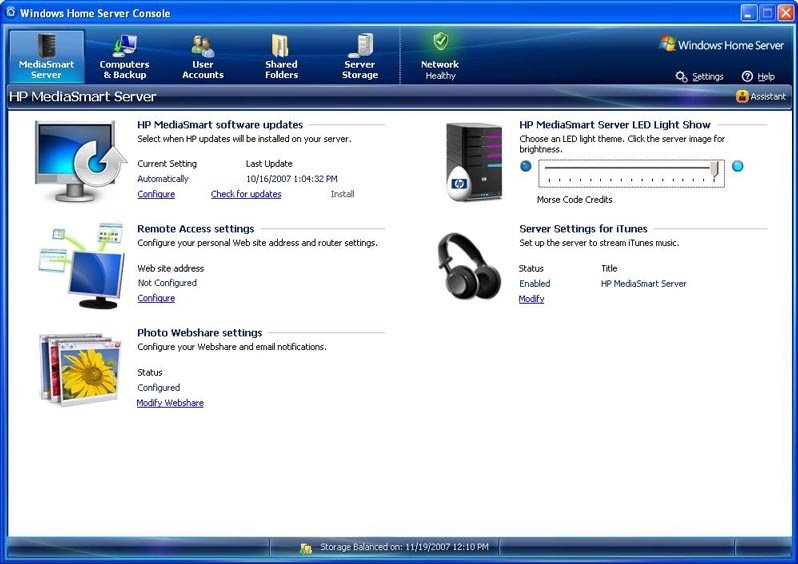Open console Settings
This screenshot has height=564, width=798.
pos(700,76)
